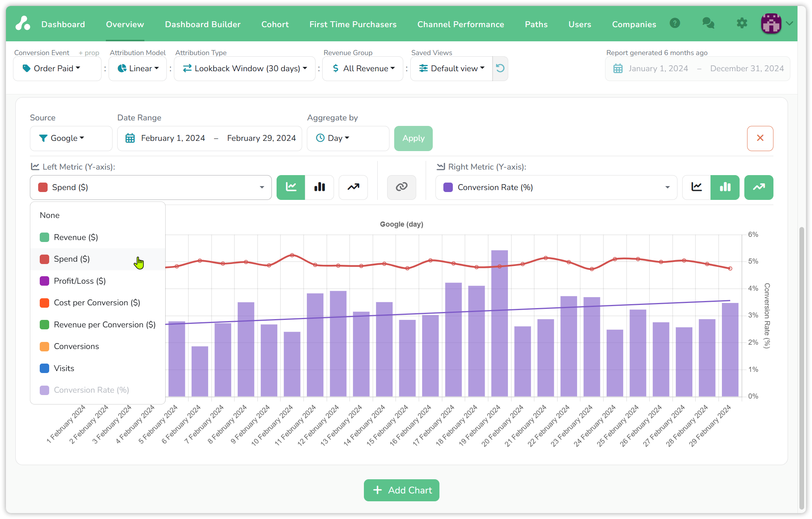Screen dimensions: 812x519
Task: Click the February 29, 2024 end date field
Action: 261,138
